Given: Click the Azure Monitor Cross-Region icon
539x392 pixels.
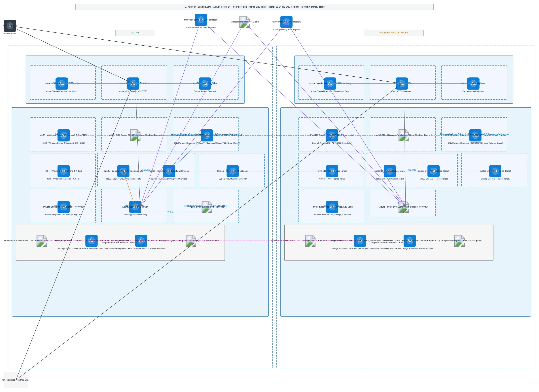Looking at the screenshot, I should tap(286, 22).
